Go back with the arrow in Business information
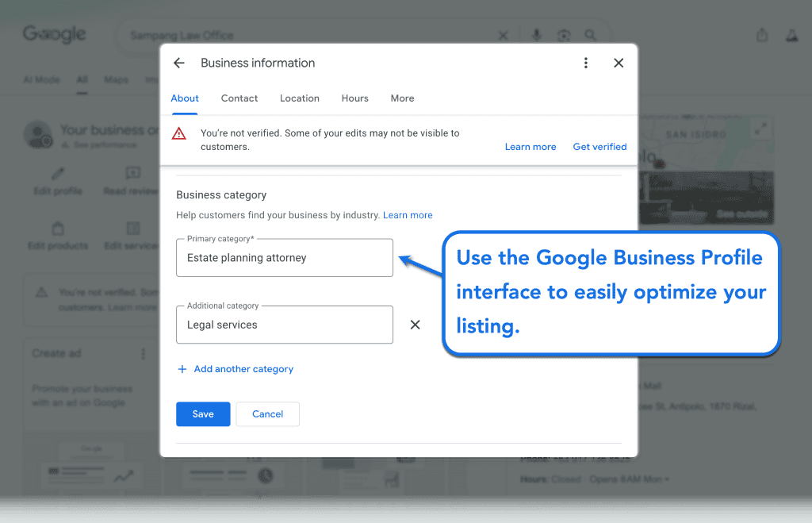 click(179, 63)
